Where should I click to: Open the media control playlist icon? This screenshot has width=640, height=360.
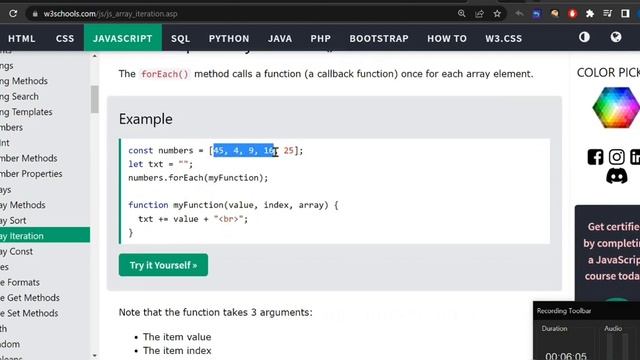tap(607, 13)
